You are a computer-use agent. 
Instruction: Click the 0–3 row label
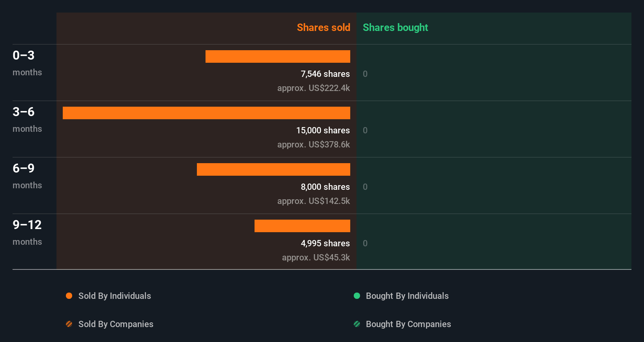[24, 55]
